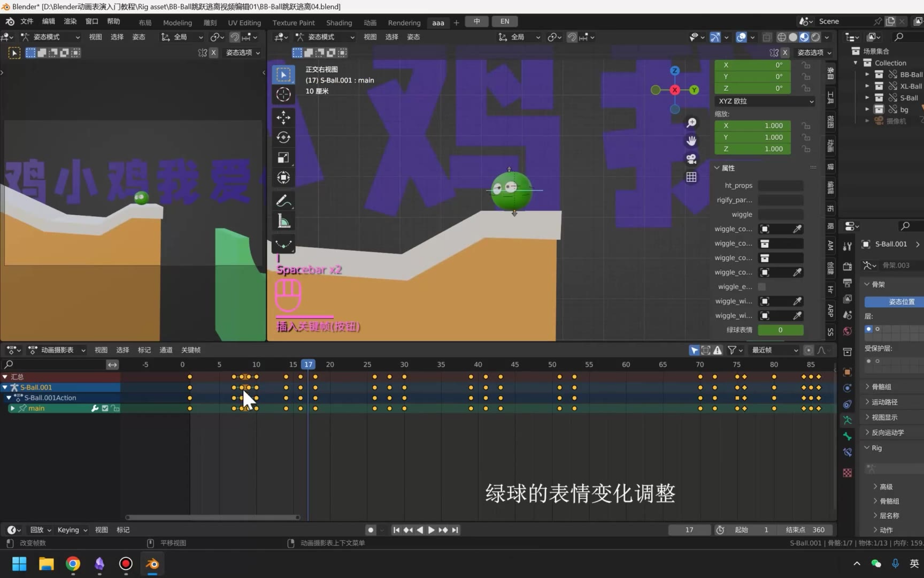924x578 pixels.
Task: Open the Object properties tab
Action: [848, 372]
